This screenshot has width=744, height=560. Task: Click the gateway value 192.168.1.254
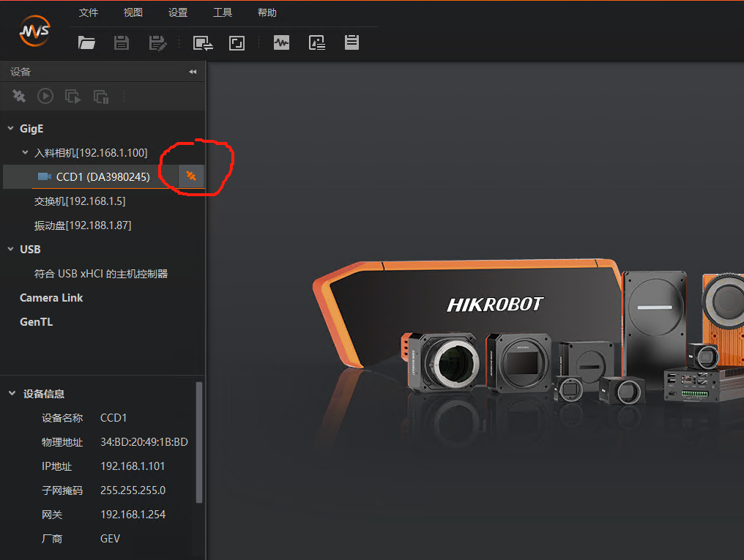coord(133,515)
